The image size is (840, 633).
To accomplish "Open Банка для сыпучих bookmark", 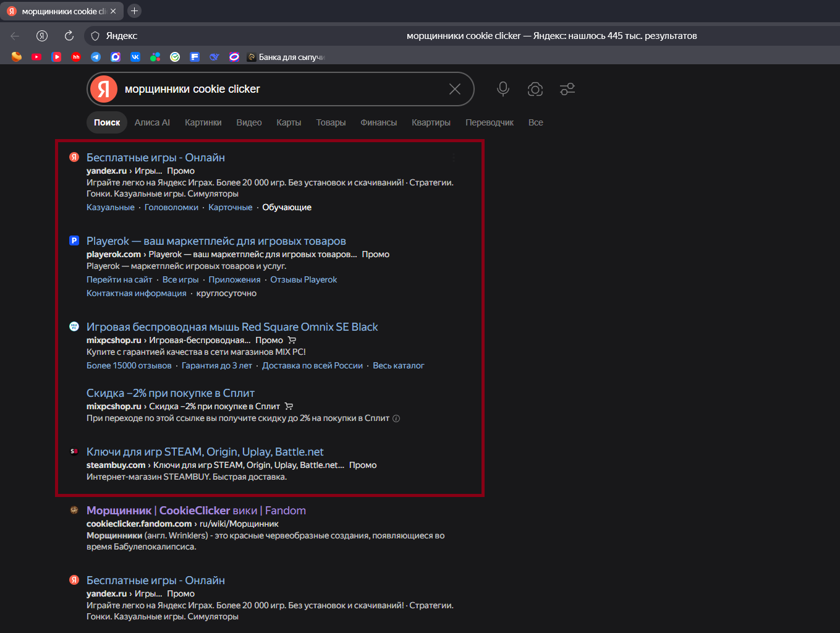I will [x=286, y=57].
